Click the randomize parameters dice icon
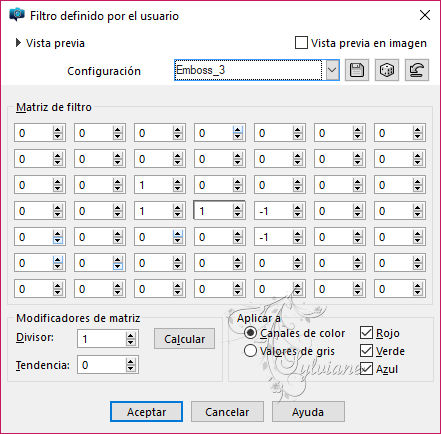The image size is (441, 434). [387, 70]
